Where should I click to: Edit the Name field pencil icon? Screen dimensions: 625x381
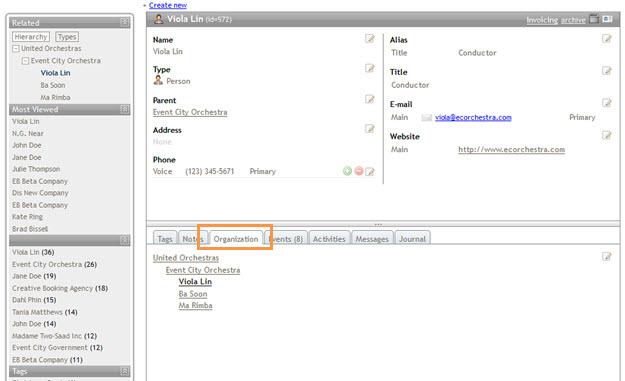370,38
